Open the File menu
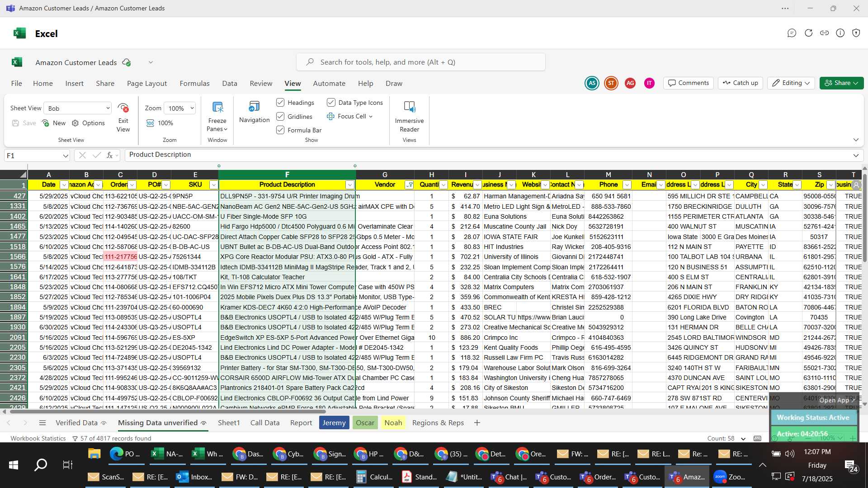This screenshot has width=868, height=488. coord(17,84)
